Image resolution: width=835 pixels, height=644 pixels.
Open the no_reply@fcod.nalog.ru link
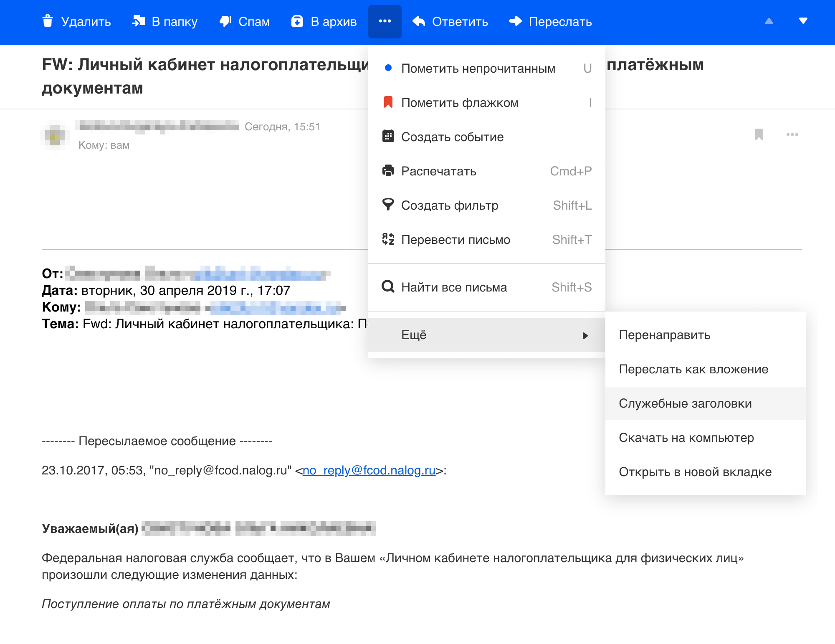click(x=369, y=470)
